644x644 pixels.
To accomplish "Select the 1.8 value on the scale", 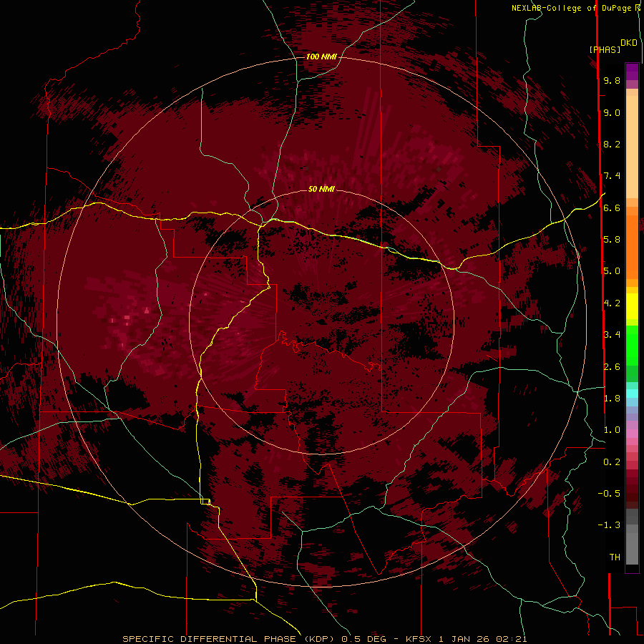I will point(612,399).
